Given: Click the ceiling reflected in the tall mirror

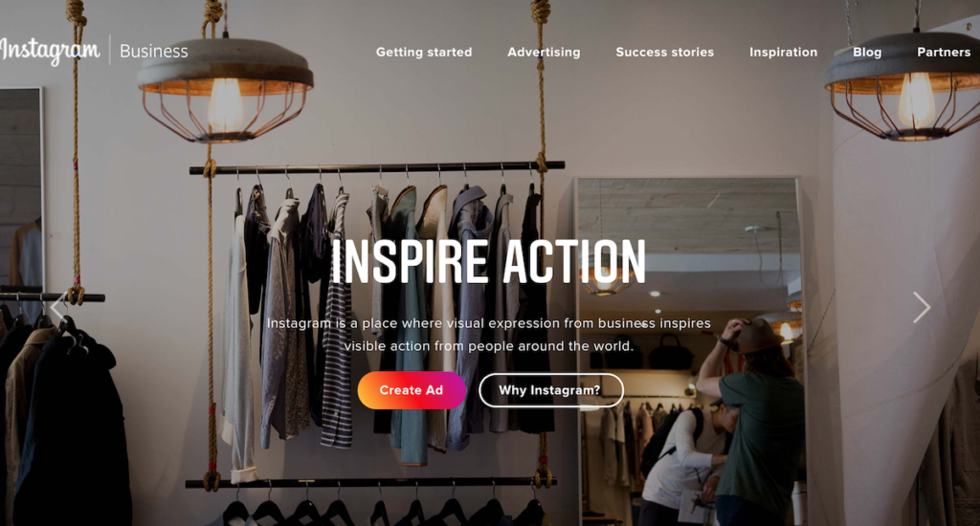Looking at the screenshot, I should click(687, 215).
